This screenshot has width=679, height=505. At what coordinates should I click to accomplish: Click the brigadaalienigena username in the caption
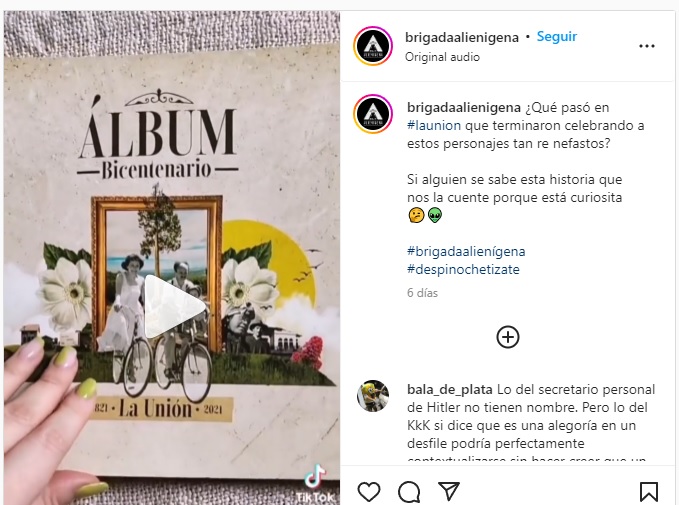(464, 107)
